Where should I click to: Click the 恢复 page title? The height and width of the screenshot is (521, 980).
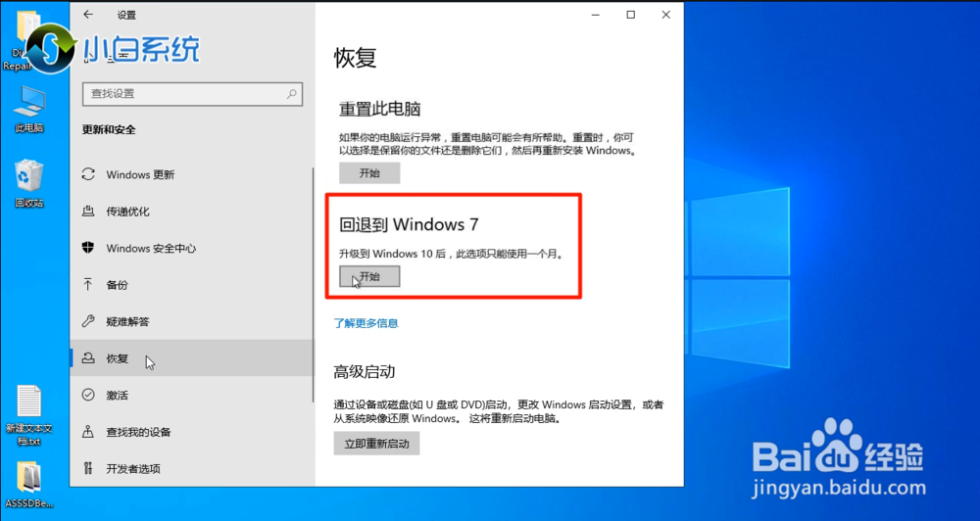(x=355, y=58)
